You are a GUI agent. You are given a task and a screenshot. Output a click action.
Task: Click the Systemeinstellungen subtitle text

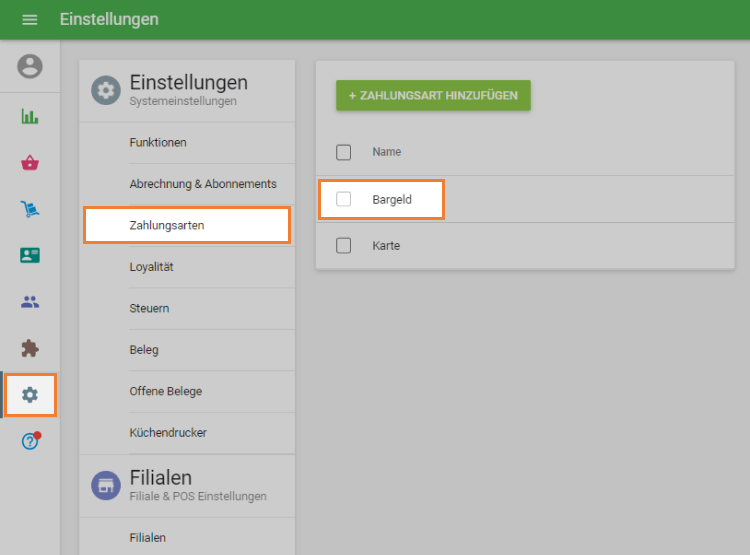pyautogui.click(x=183, y=101)
